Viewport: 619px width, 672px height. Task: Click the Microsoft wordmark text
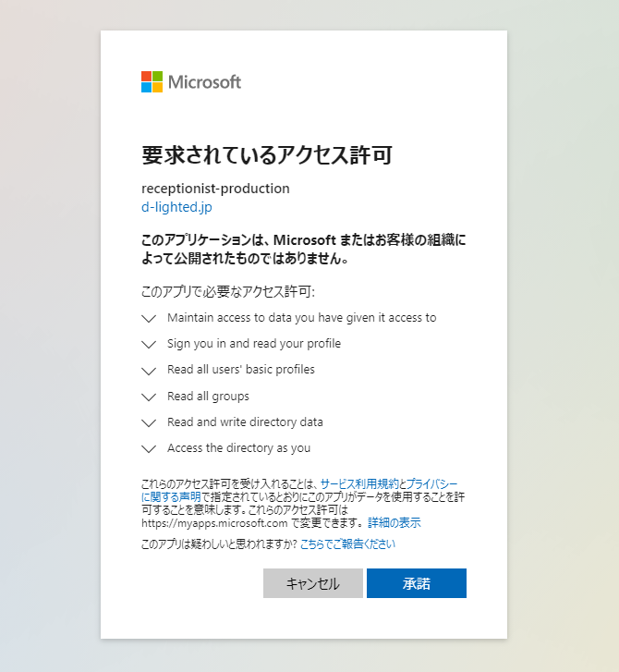204,82
